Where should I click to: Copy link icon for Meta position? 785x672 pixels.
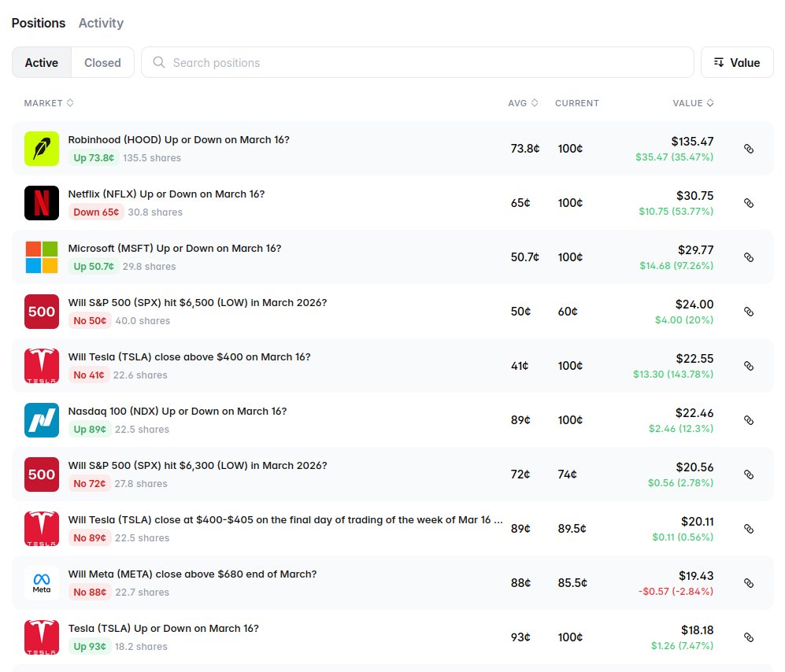point(749,583)
